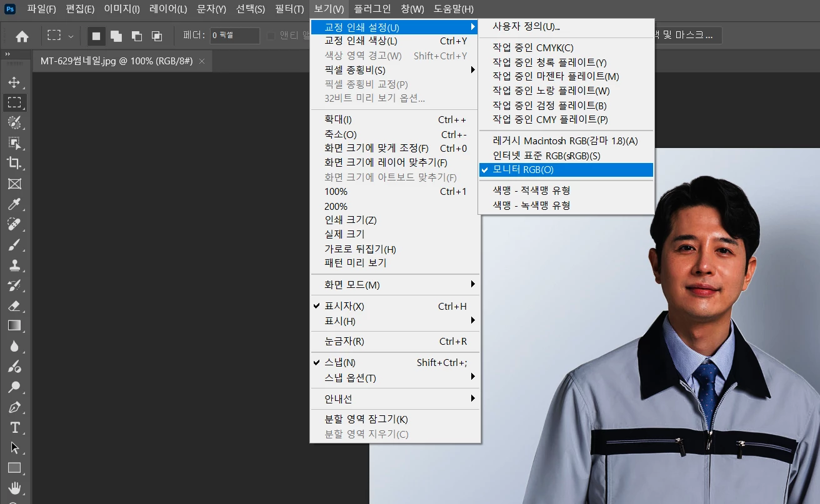The image size is (820, 504).
Task: Expand the 화면 모드(M) submenu
Action: click(x=396, y=285)
